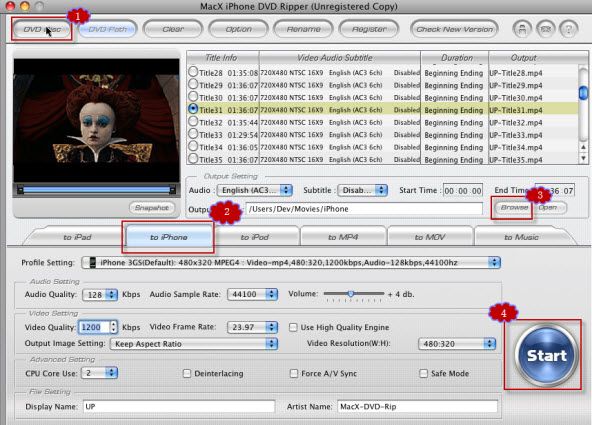This screenshot has height=425, width=592.
Task: Open the Audio Quality dropdown
Action: tap(100, 295)
